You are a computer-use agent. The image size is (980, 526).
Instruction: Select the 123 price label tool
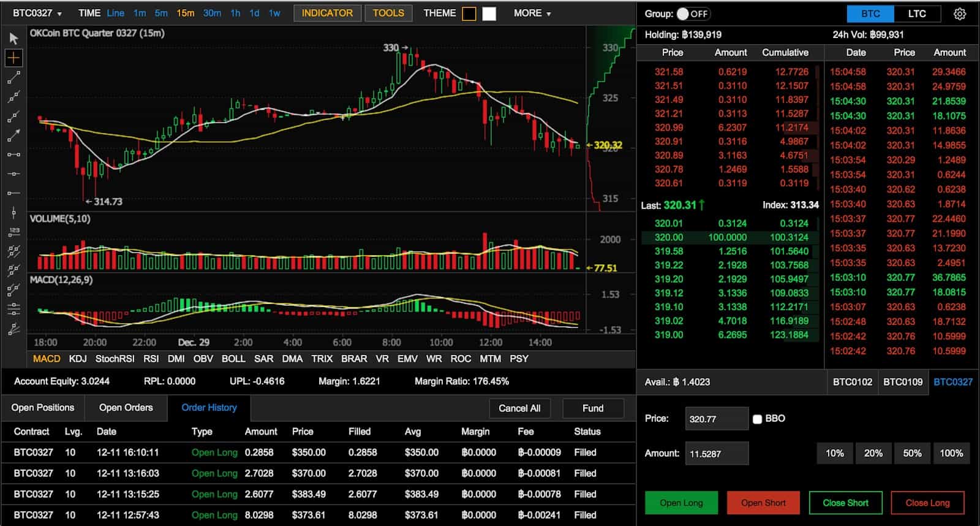tap(13, 232)
